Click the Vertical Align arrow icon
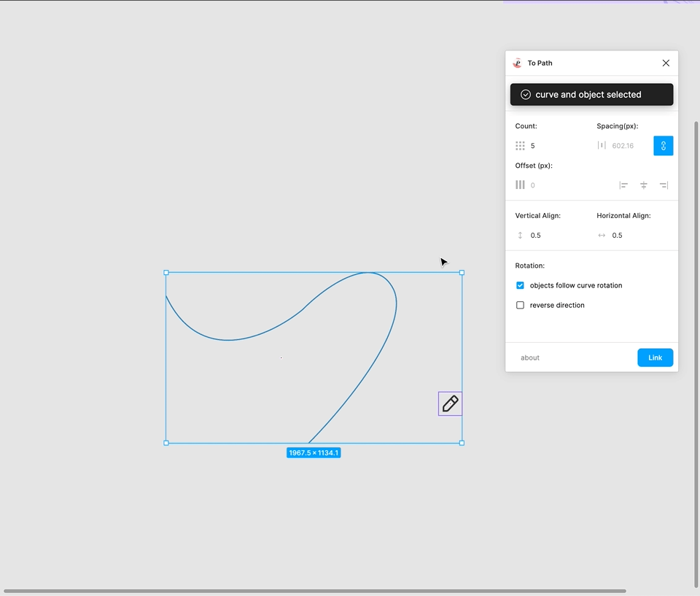Viewport: 700px width, 596px height. click(520, 235)
